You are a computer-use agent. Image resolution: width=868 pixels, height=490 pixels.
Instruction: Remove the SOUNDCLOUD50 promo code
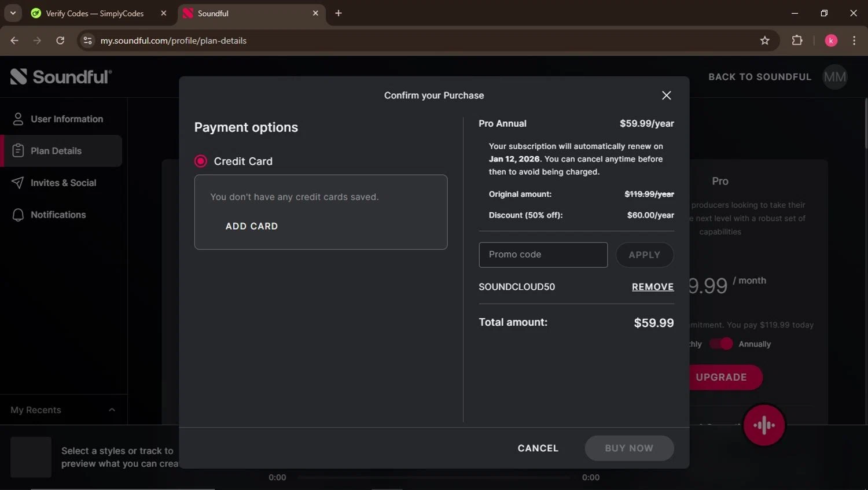click(653, 287)
